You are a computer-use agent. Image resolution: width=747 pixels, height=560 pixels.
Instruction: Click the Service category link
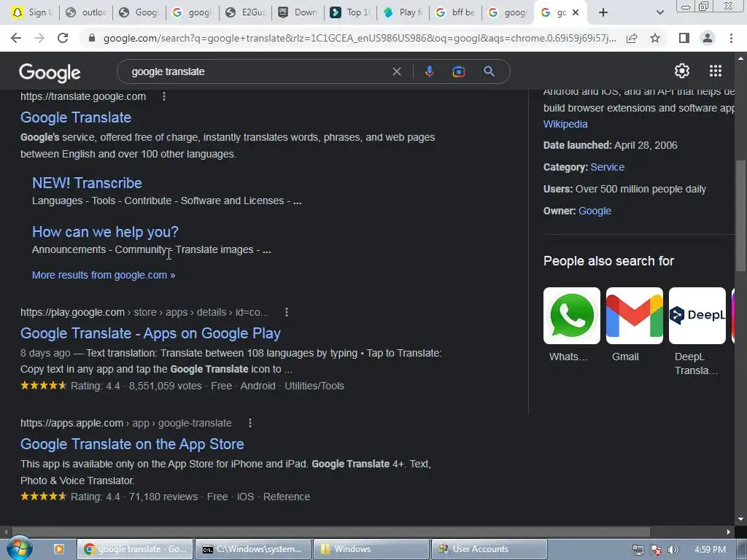[x=608, y=167]
